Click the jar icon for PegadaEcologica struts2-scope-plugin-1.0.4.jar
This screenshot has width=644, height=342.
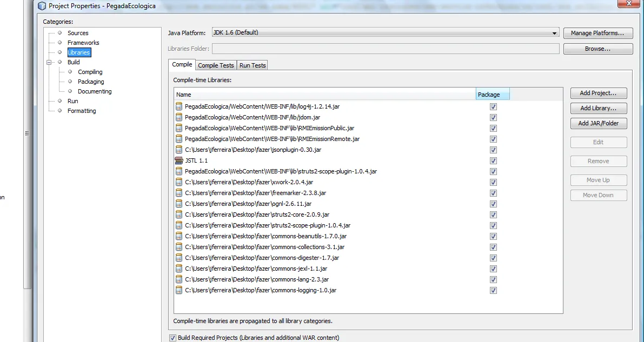tap(178, 171)
